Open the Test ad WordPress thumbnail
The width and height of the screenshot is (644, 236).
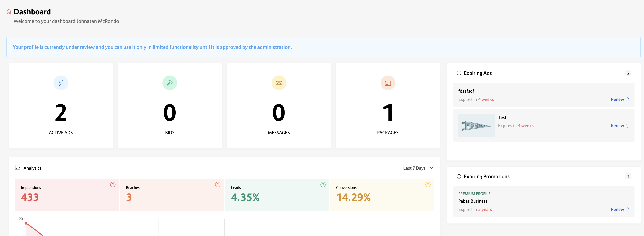[476, 125]
